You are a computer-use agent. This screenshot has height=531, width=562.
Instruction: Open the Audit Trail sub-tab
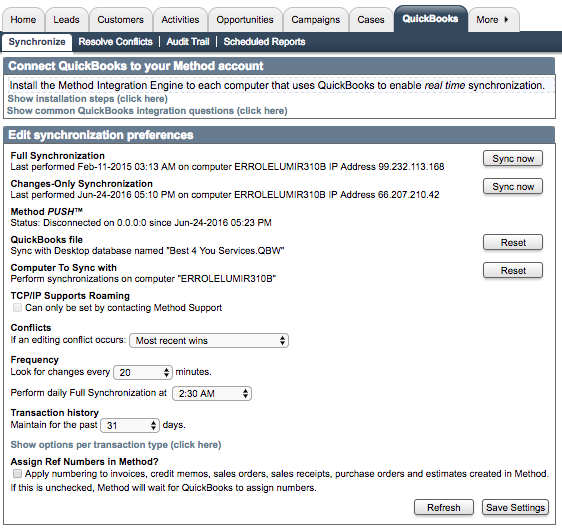pyautogui.click(x=188, y=42)
